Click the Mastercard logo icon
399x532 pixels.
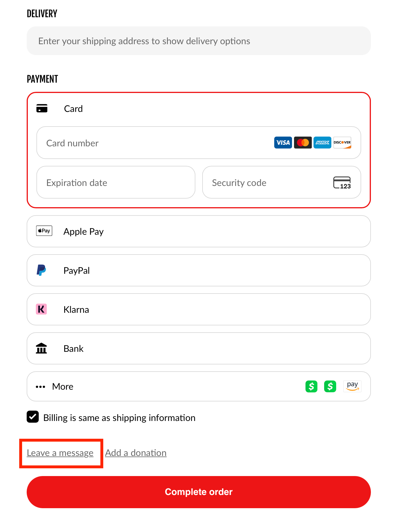tap(303, 143)
